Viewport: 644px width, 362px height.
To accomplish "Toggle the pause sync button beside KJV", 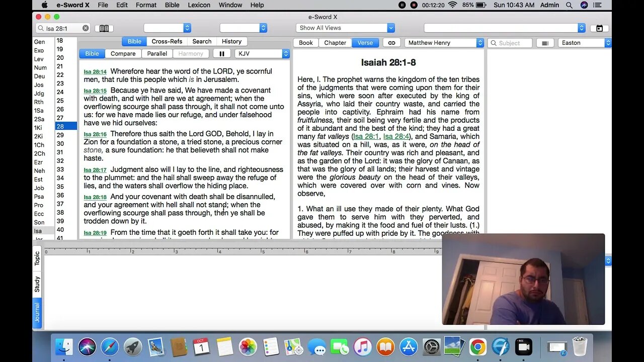I will pos(222,53).
